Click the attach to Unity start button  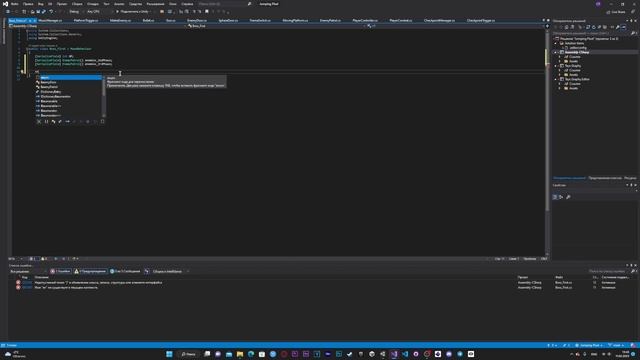133,11
